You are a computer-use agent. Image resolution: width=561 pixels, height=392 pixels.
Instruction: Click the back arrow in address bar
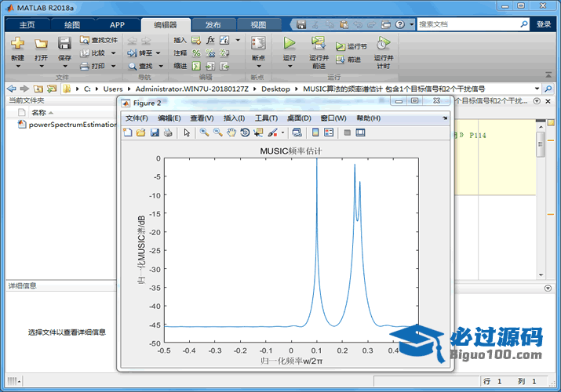(x=12, y=89)
